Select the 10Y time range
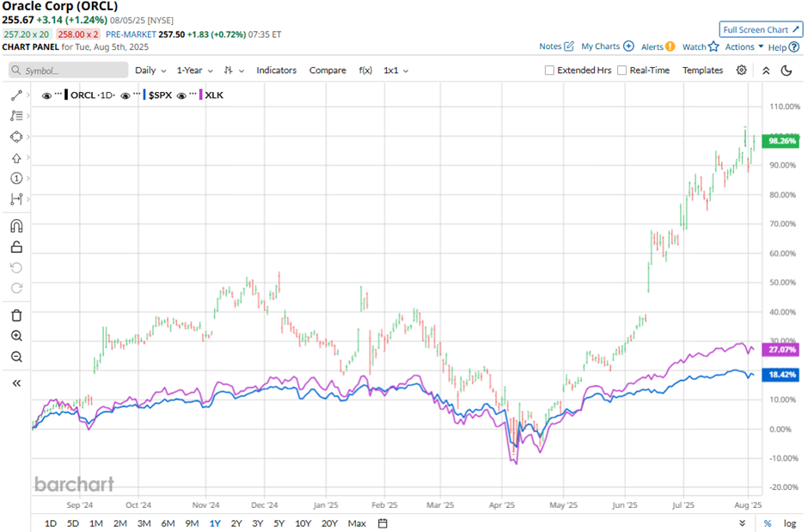808x532 pixels. point(303,523)
